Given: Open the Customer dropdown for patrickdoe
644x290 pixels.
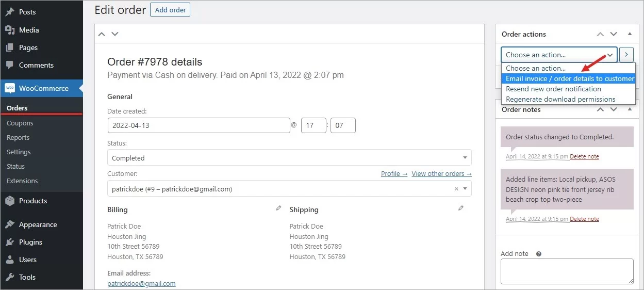Looking at the screenshot, I should click(x=289, y=189).
